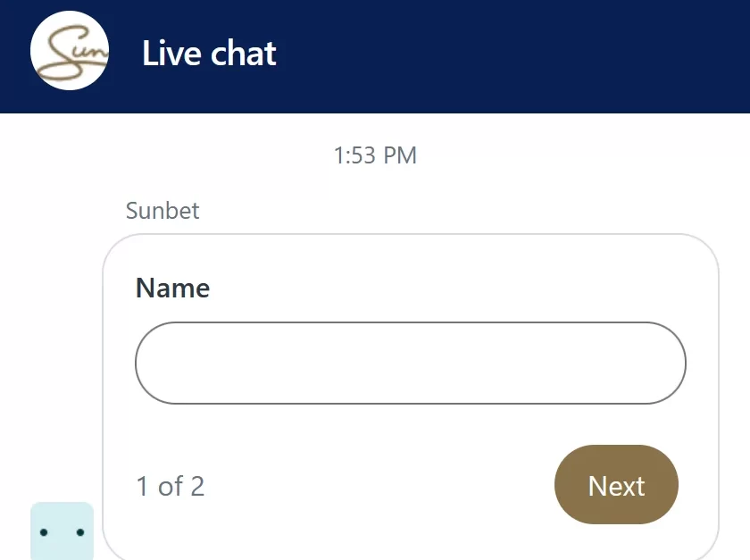Click the Sunbet sender name label
750x560 pixels.
[162, 211]
